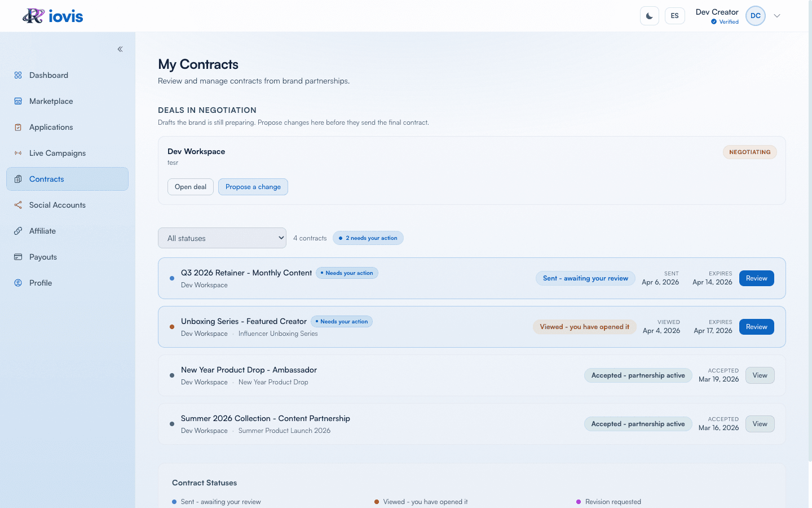View the New Year Product Drop contract

tap(760, 375)
